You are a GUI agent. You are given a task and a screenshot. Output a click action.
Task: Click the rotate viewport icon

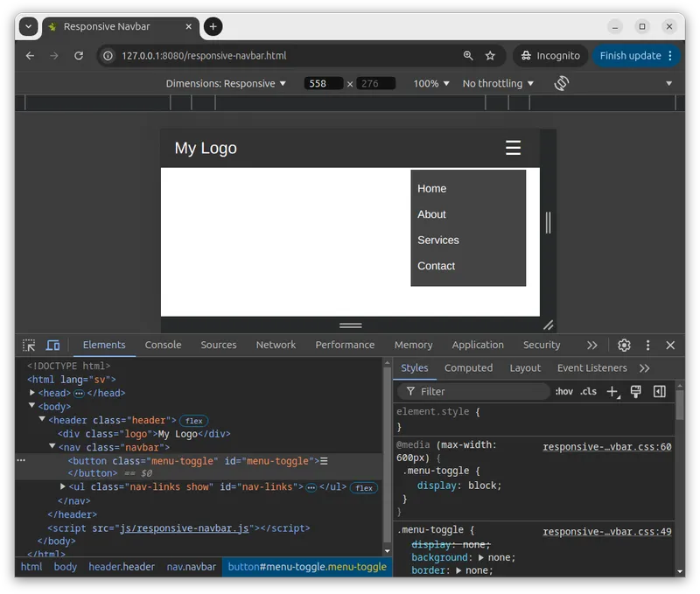click(x=562, y=83)
